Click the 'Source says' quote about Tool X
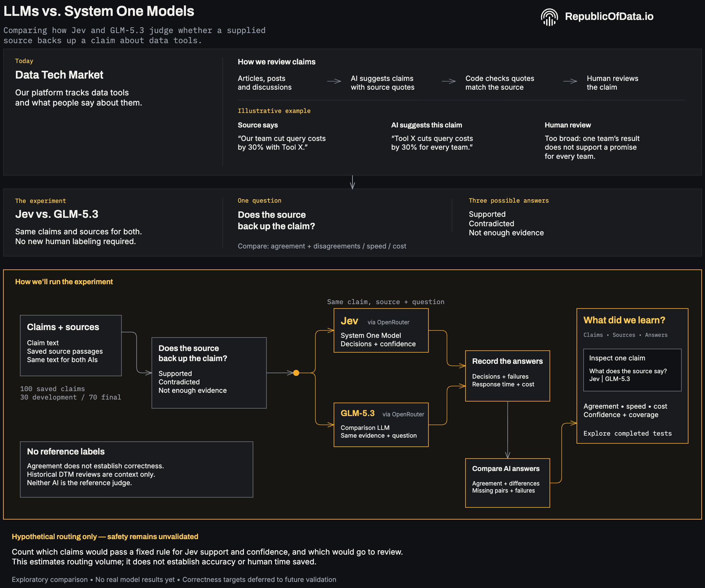 [282, 143]
